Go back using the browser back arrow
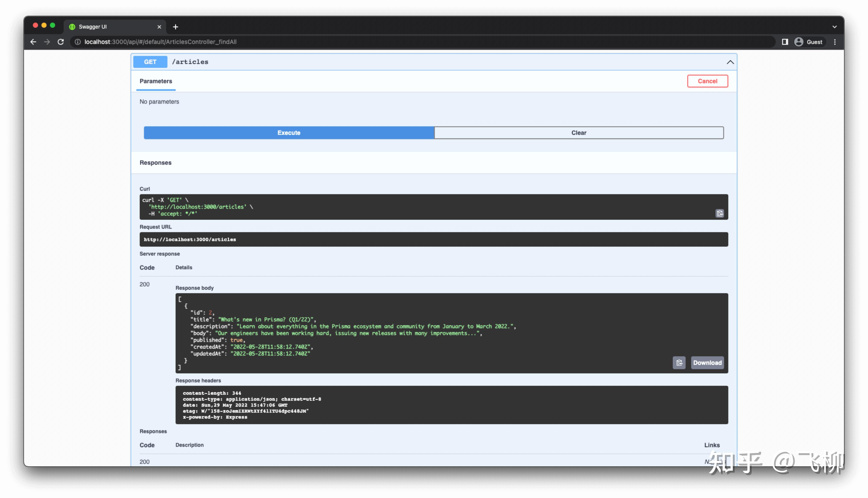Viewport: 868px width, 498px height. pos(33,42)
